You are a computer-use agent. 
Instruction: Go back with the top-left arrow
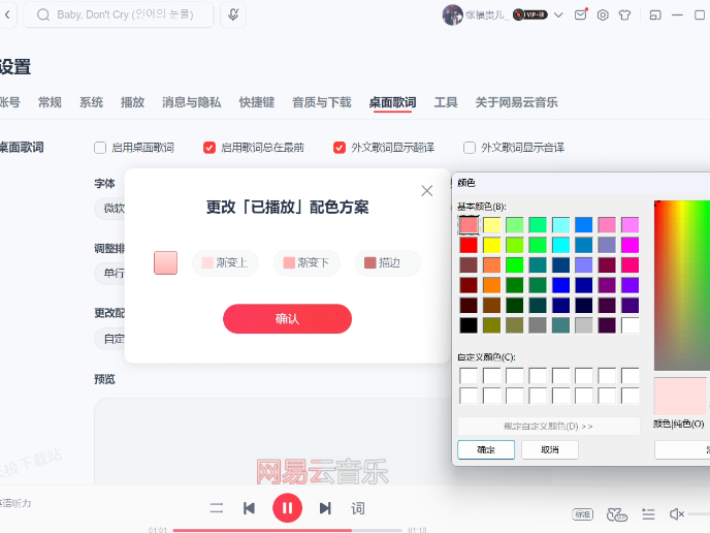click(7, 14)
